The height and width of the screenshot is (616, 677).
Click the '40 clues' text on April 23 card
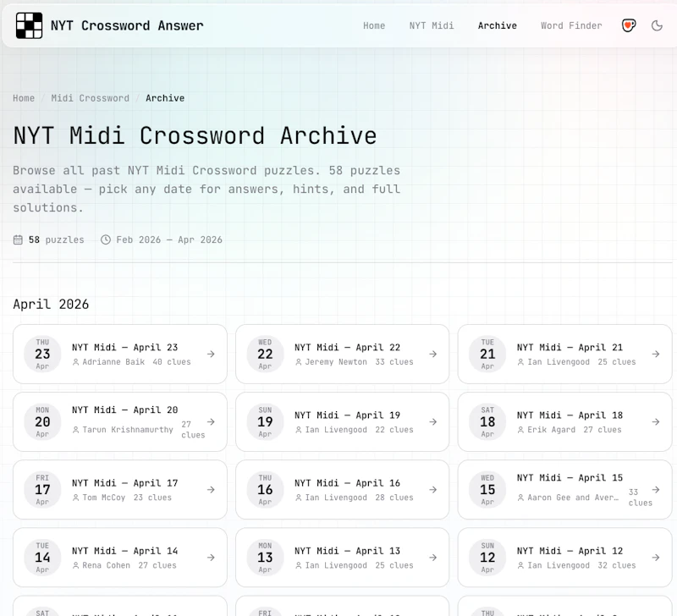(172, 362)
